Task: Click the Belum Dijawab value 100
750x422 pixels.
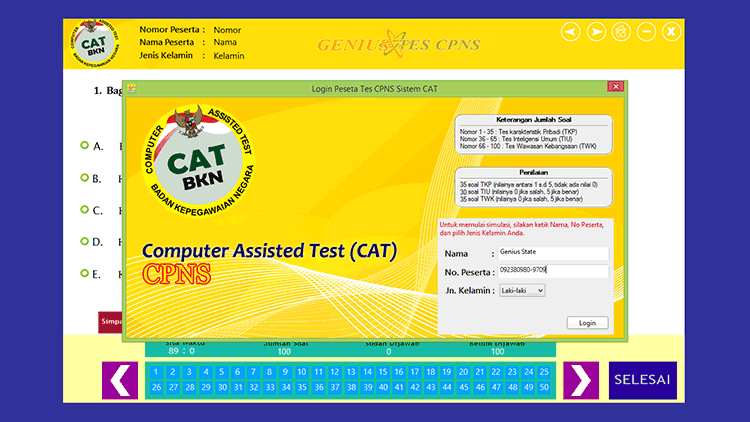Action: coord(497,352)
